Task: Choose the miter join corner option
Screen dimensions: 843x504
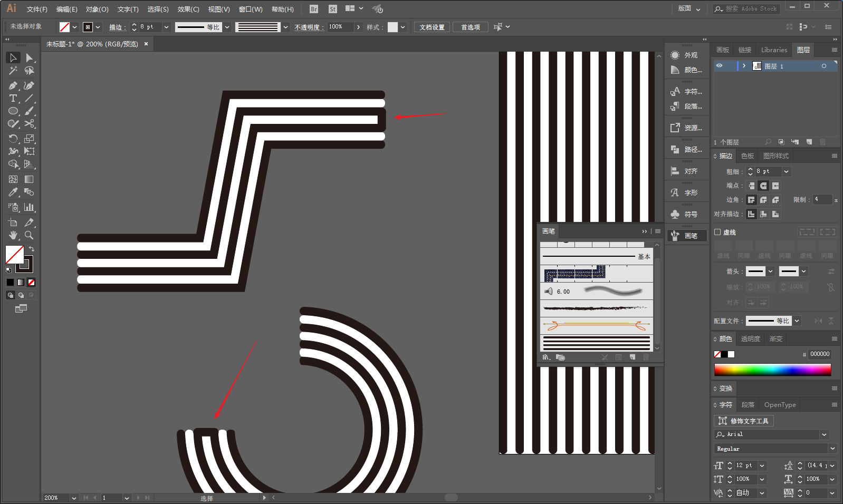Action: pyautogui.click(x=751, y=200)
